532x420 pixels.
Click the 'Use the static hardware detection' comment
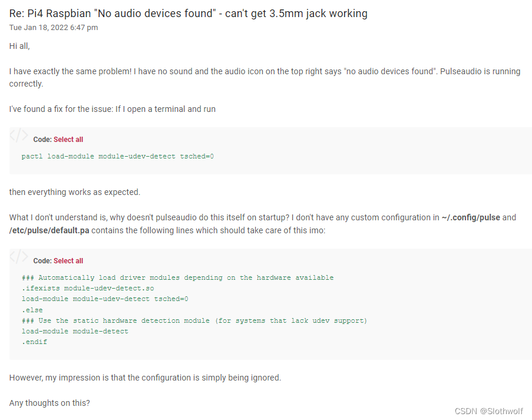194,320
